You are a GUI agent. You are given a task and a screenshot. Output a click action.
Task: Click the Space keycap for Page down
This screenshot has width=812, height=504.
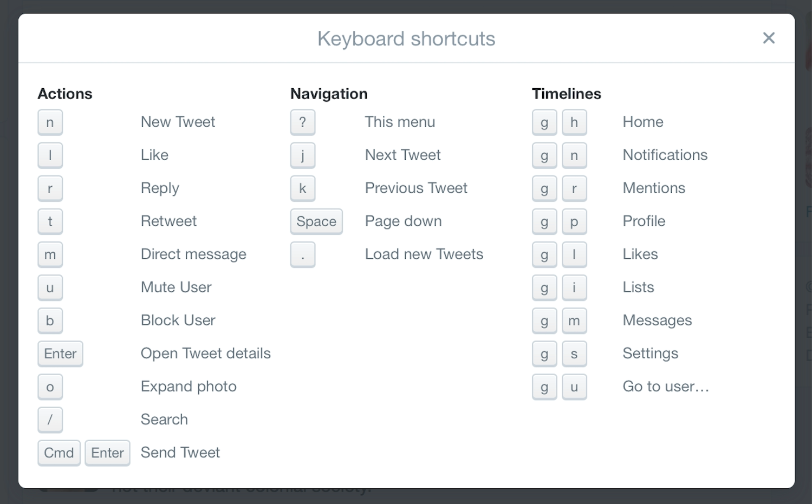point(316,221)
